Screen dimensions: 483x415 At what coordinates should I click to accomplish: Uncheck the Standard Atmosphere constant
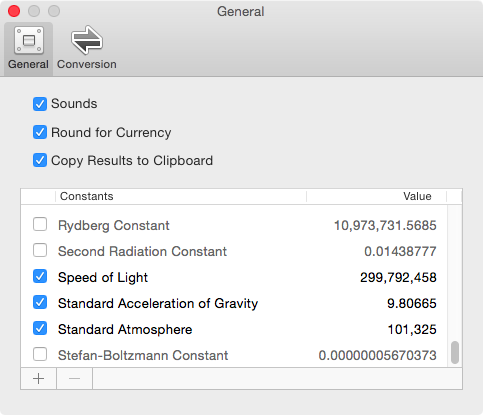(40, 328)
